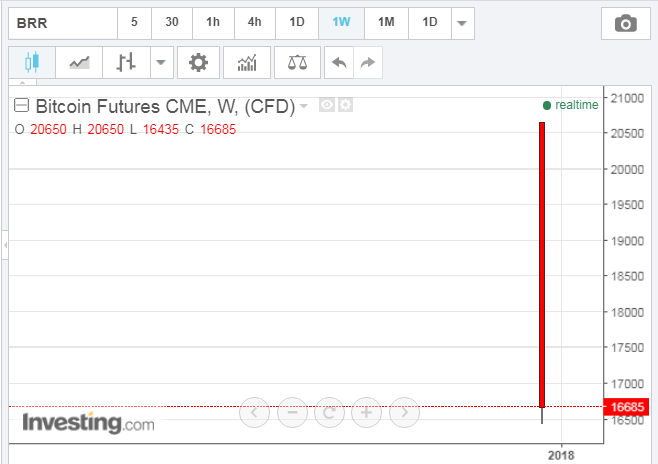Zoom in the chart with plus button
The image size is (658, 464).
tap(366, 411)
